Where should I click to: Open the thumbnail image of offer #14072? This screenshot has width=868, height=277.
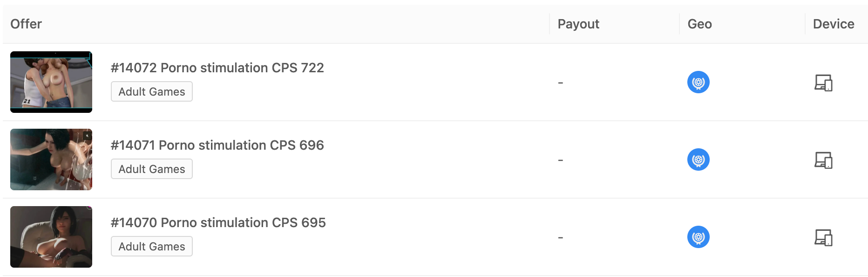pos(51,82)
